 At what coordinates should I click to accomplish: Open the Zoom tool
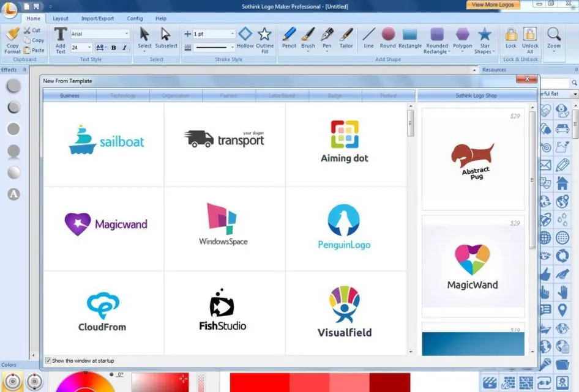click(554, 39)
